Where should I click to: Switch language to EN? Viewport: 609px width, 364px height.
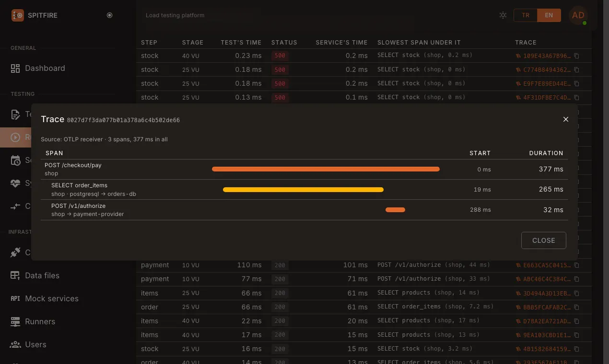(549, 15)
